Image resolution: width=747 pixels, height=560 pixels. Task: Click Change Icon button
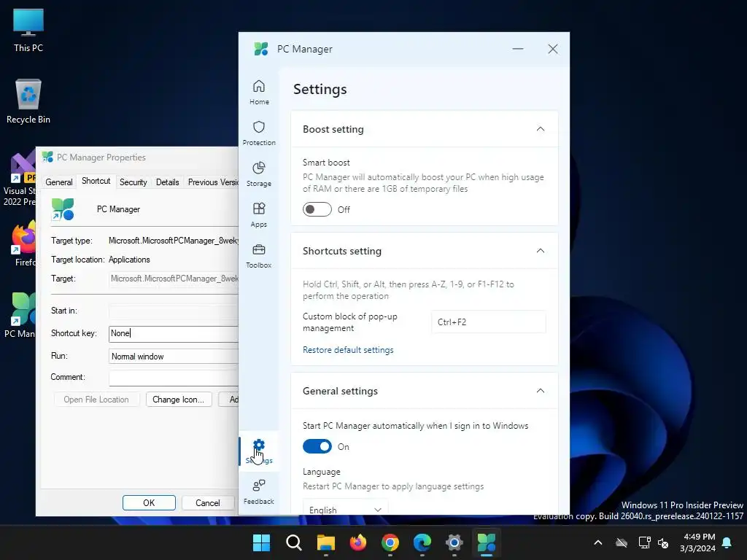tap(178, 400)
